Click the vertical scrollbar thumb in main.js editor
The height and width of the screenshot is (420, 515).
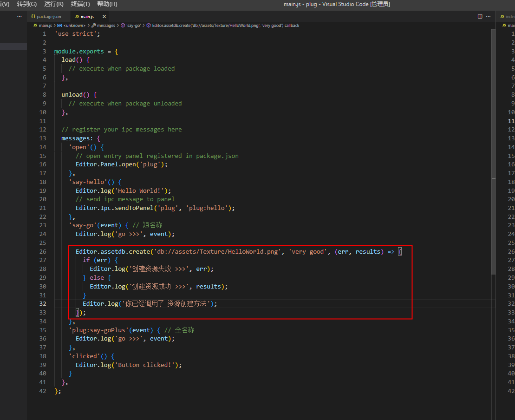click(493, 152)
